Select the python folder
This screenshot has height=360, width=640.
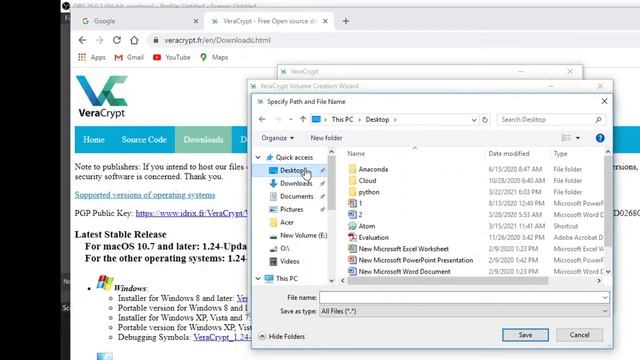369,192
